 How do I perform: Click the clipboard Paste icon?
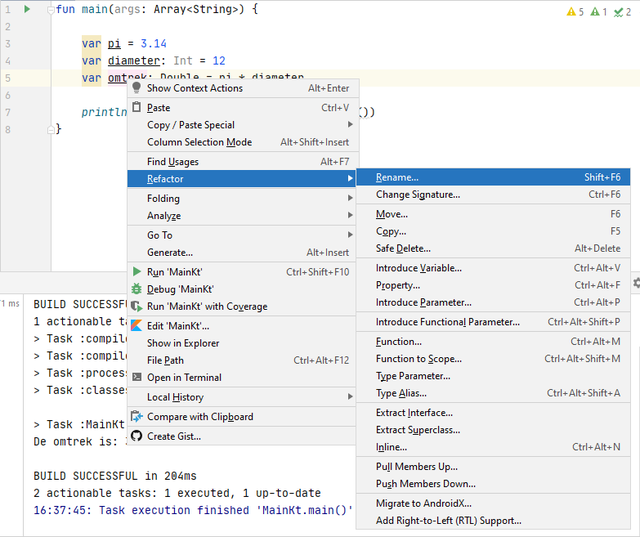point(137,107)
